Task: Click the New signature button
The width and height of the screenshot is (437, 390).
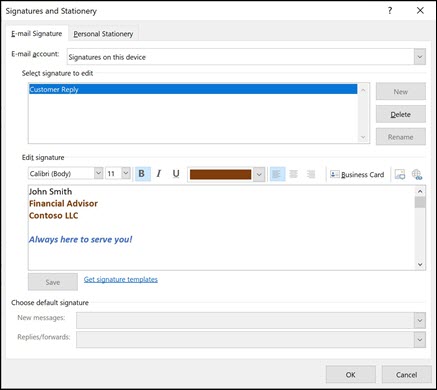Action: (x=401, y=92)
